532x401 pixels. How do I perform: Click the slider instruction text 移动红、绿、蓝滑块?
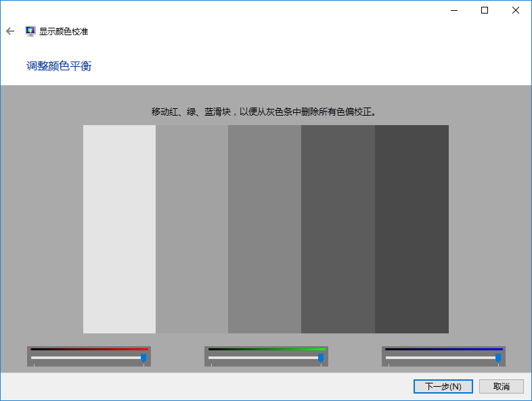click(191, 112)
